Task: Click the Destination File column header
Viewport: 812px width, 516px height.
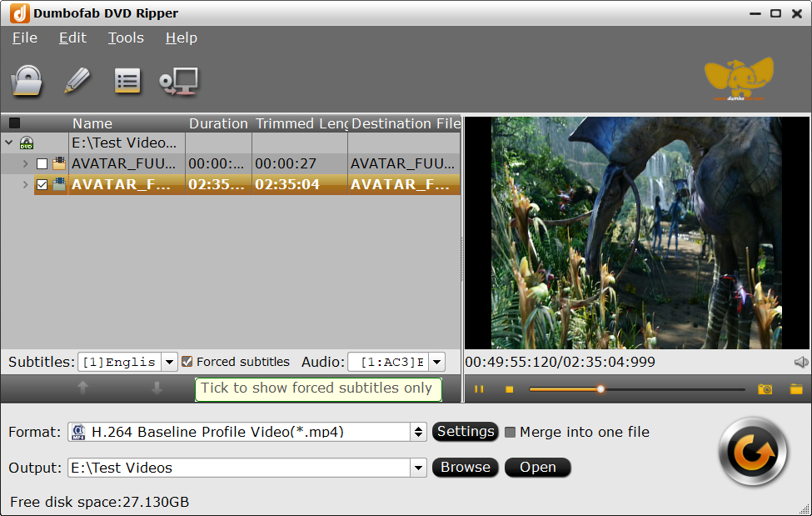Action: [405, 123]
